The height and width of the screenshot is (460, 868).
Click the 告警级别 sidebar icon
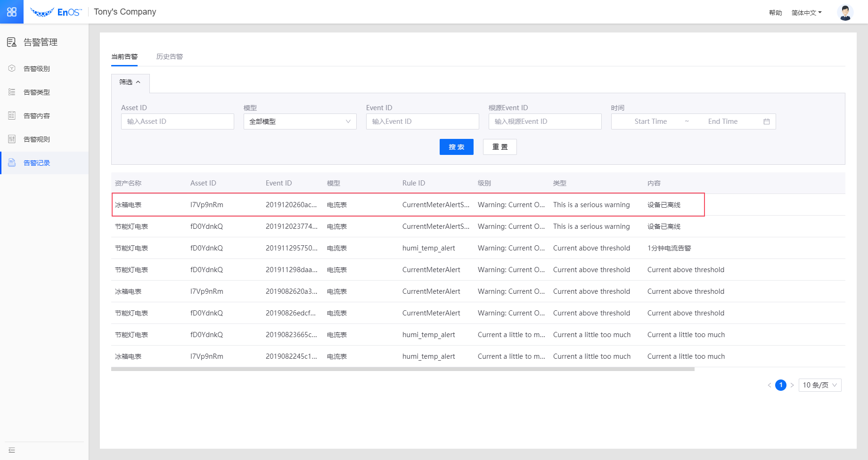[12, 68]
